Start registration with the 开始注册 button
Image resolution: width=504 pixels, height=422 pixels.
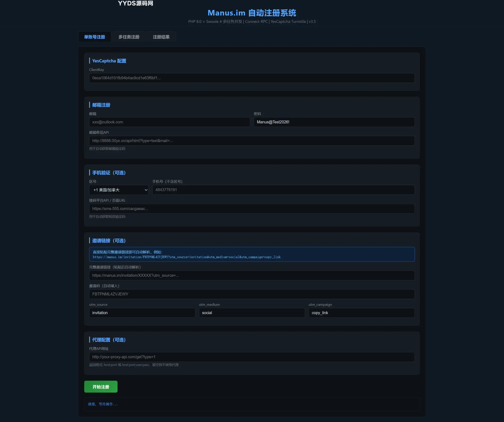pyautogui.click(x=101, y=387)
